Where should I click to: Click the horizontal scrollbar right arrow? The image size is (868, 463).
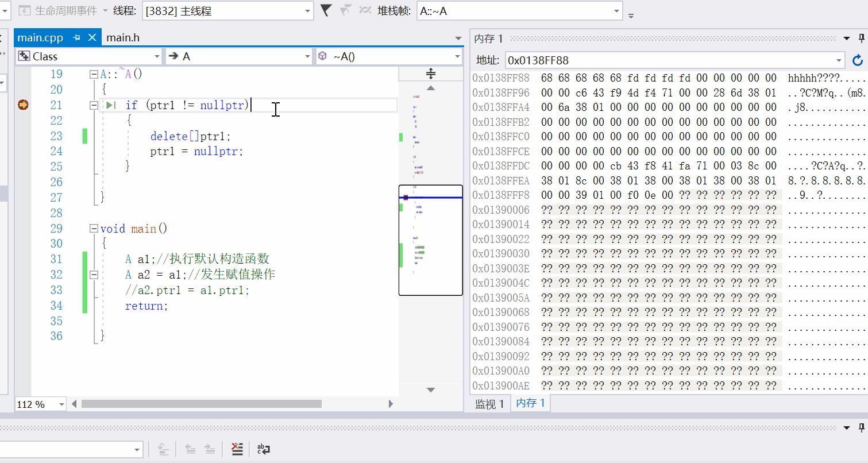pos(391,404)
